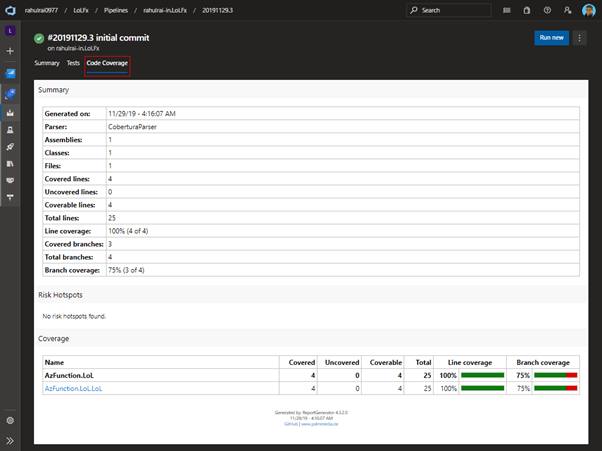Image resolution: width=602 pixels, height=451 pixels.
Task: Click the Line coverage column header
Action: click(470, 362)
